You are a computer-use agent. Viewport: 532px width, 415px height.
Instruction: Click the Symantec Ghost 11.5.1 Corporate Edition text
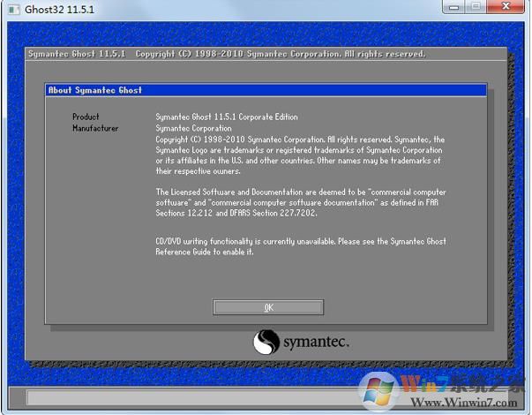227,117
